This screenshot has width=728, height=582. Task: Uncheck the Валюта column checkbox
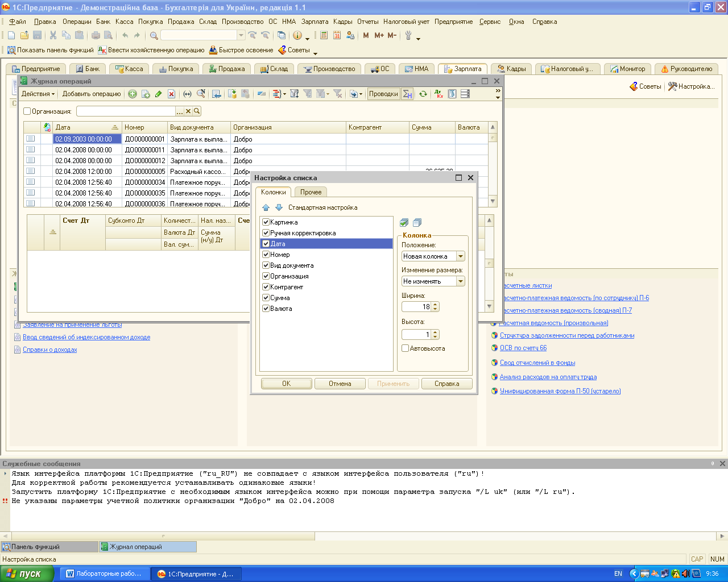[266, 309]
